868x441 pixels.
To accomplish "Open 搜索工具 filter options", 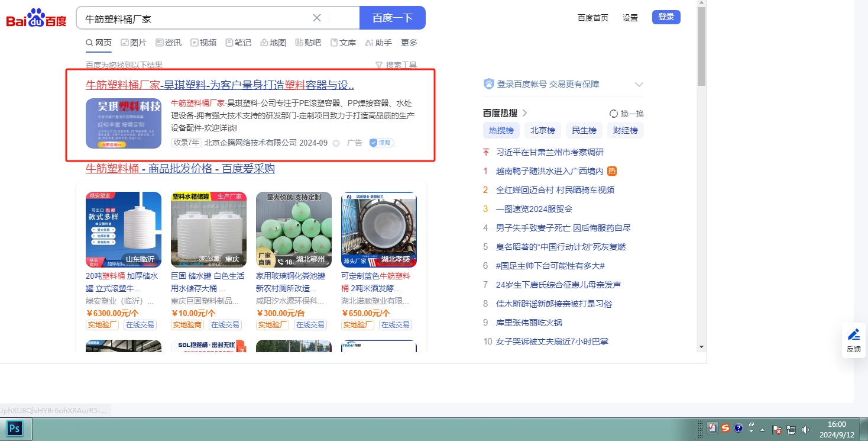I will (x=396, y=65).
